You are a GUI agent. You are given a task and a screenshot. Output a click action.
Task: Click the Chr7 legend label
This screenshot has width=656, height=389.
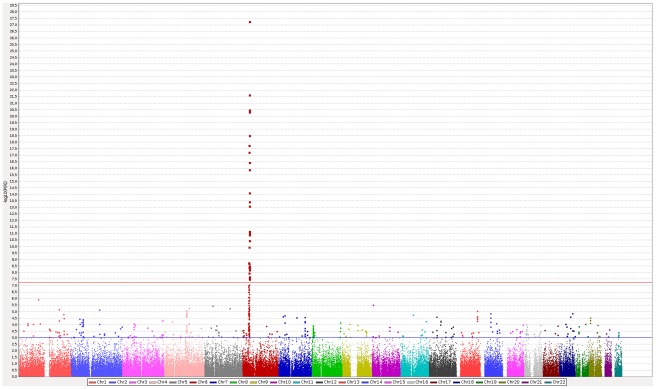point(222,382)
